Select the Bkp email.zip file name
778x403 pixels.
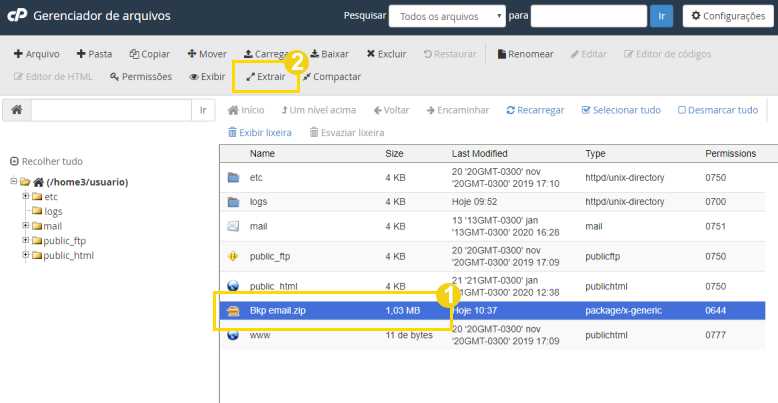click(x=277, y=311)
